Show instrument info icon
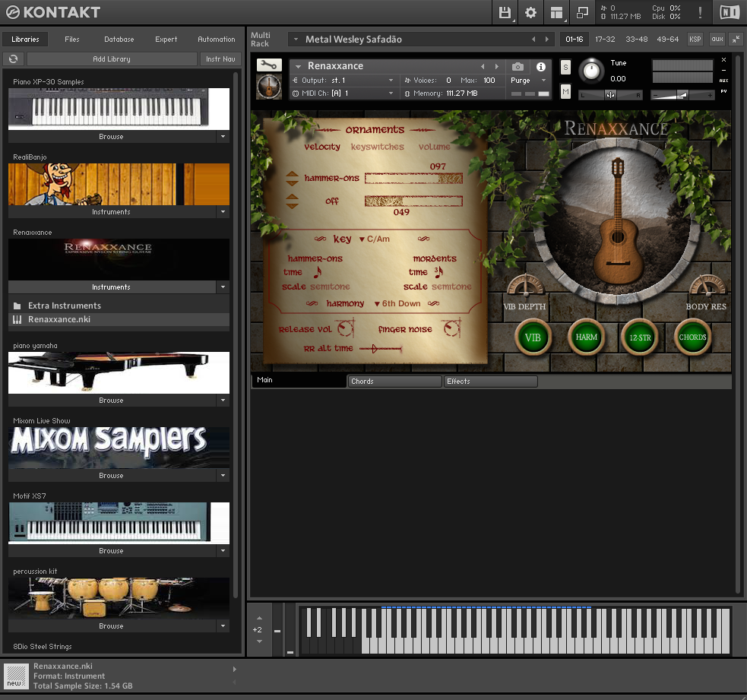 (x=541, y=66)
